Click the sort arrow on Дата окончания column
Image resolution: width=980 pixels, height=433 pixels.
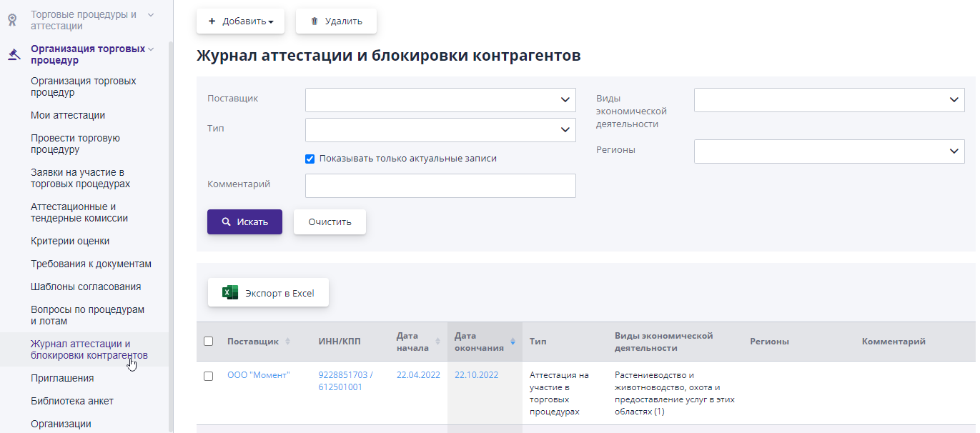(513, 342)
